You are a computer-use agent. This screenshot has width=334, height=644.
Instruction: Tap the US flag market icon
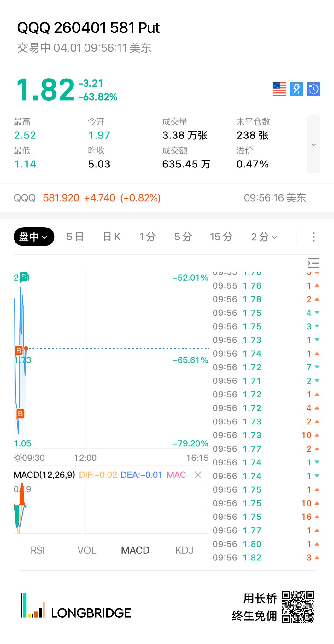[x=279, y=89]
